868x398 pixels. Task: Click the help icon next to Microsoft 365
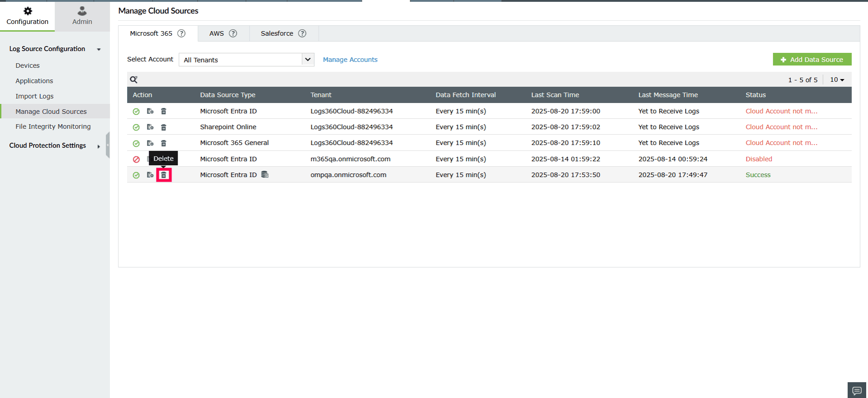(x=181, y=33)
